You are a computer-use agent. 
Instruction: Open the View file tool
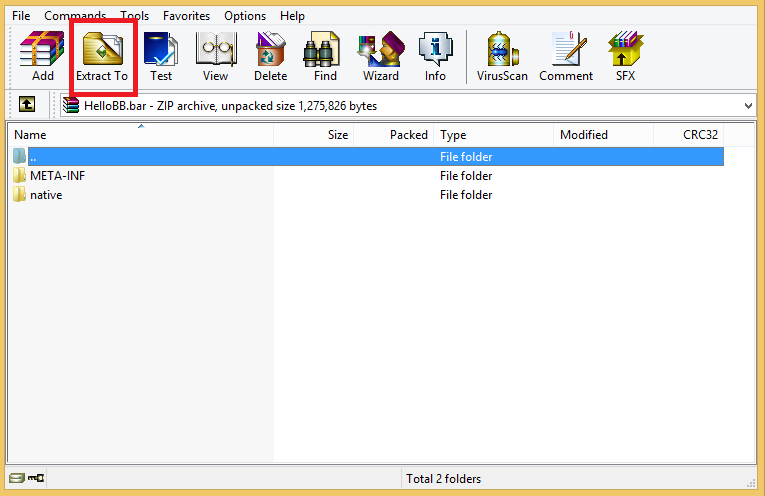point(216,49)
